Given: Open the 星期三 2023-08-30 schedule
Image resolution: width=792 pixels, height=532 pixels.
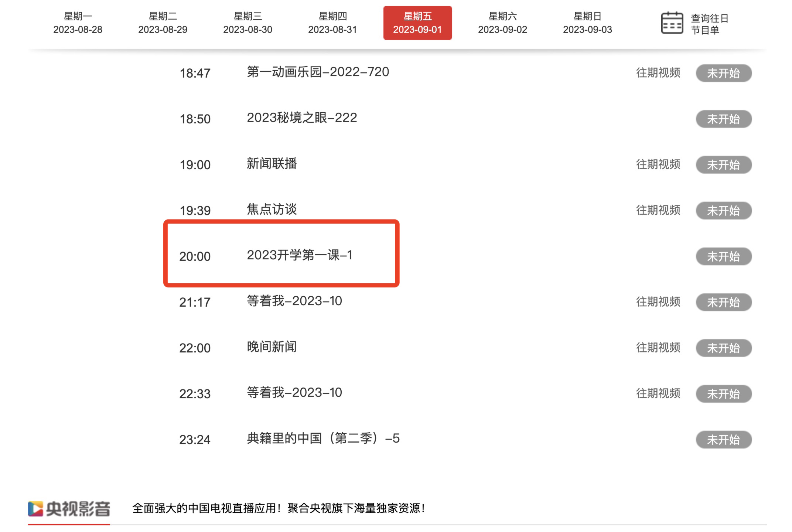Looking at the screenshot, I should point(247,23).
